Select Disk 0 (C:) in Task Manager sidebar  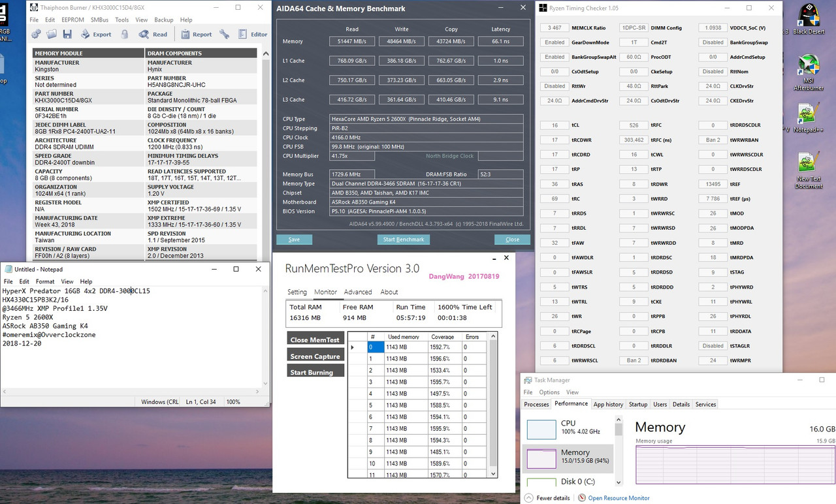tap(568, 482)
